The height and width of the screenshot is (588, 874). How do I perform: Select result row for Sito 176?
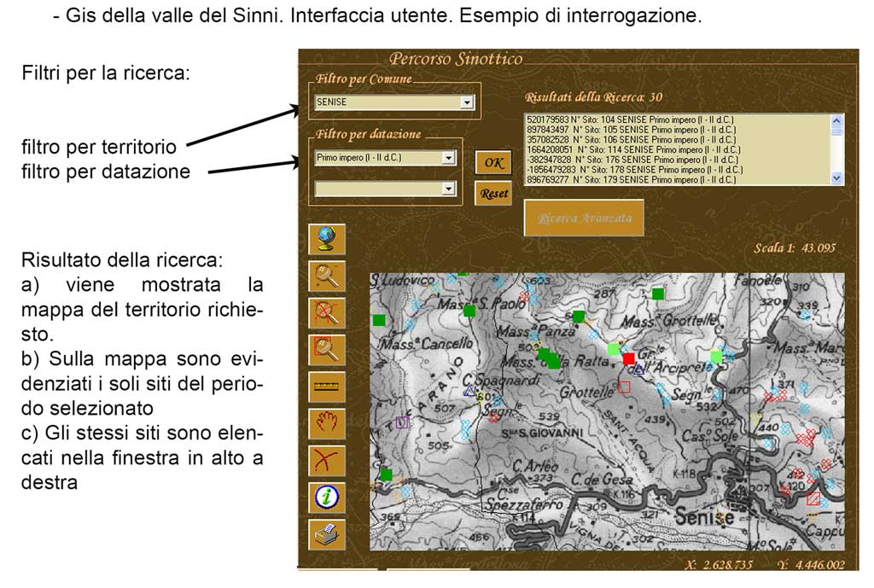point(631,160)
